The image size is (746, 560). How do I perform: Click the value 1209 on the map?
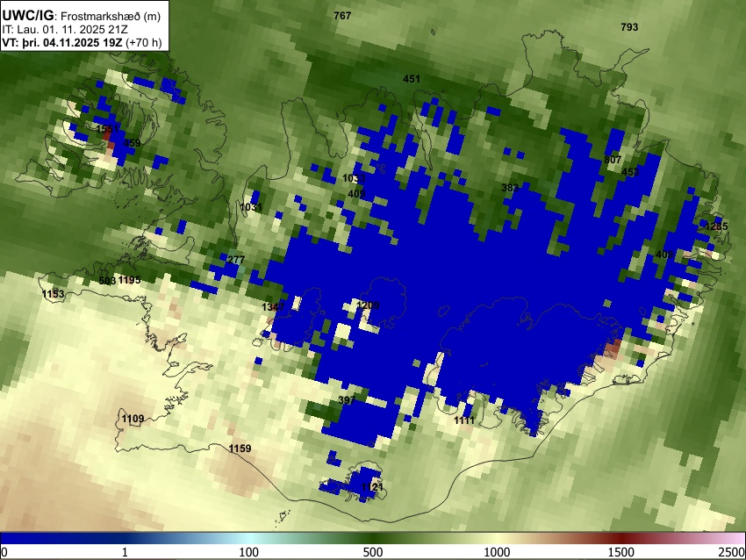click(x=368, y=305)
